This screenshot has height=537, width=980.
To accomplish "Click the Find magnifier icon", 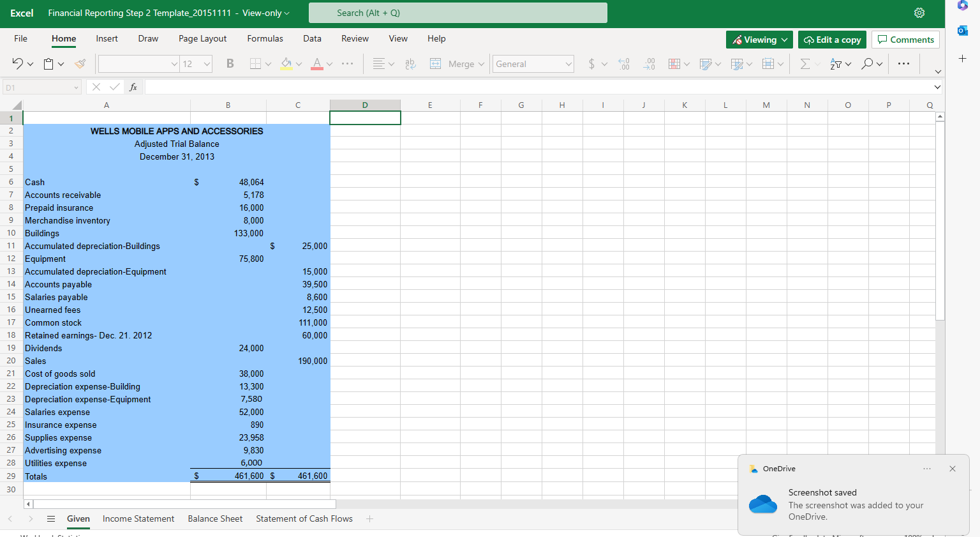I will (x=867, y=63).
